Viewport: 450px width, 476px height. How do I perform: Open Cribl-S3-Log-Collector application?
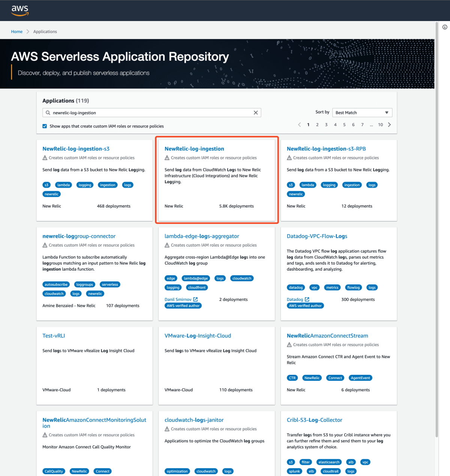(314, 420)
